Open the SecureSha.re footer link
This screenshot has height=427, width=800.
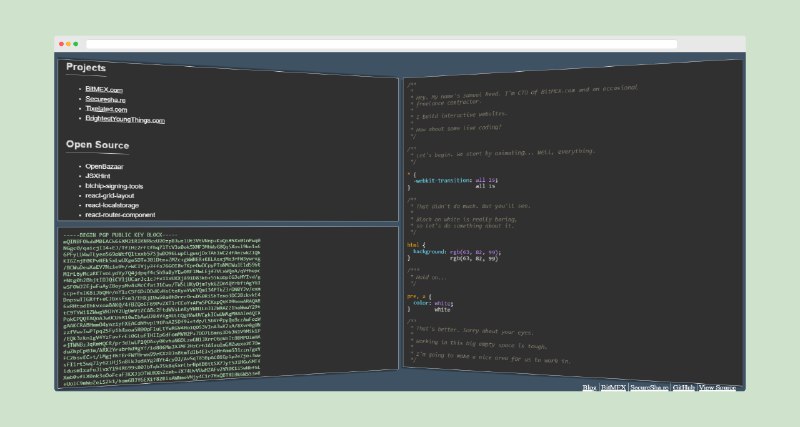point(649,387)
